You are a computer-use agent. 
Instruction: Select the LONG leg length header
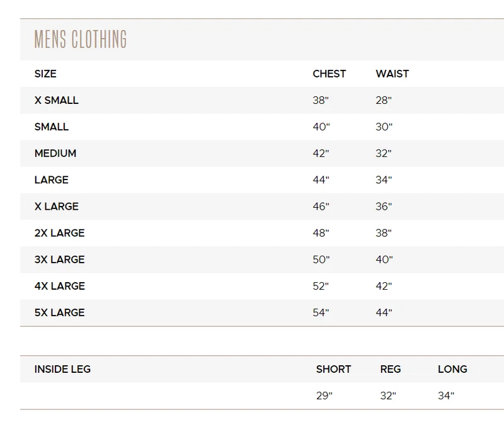452,369
